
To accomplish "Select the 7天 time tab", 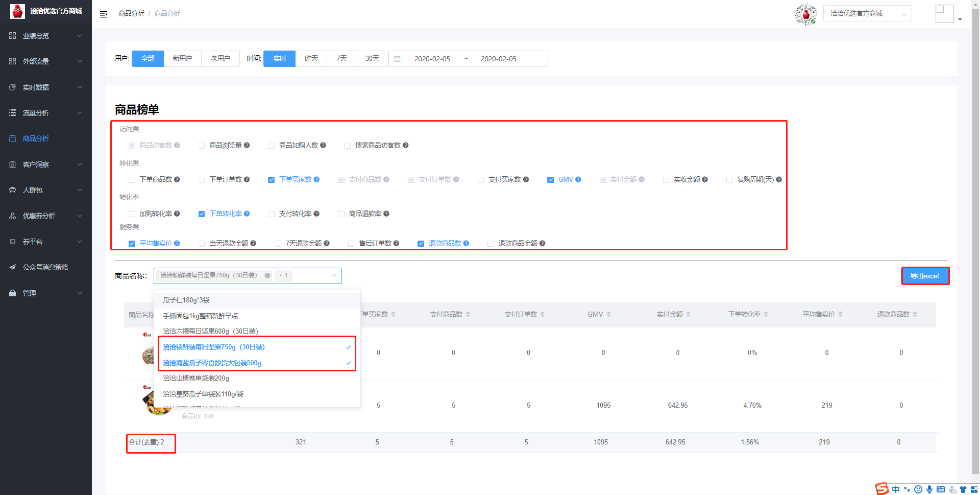I will pyautogui.click(x=341, y=59).
